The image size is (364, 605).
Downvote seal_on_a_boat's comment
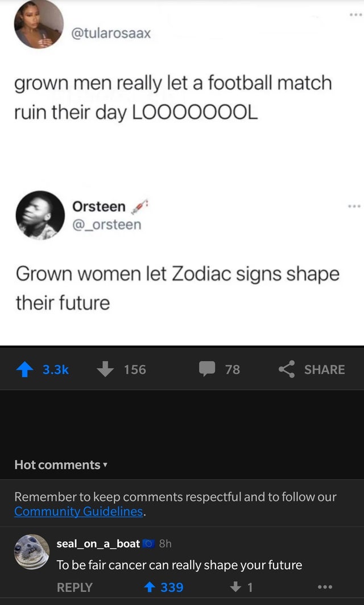pyautogui.click(x=234, y=587)
